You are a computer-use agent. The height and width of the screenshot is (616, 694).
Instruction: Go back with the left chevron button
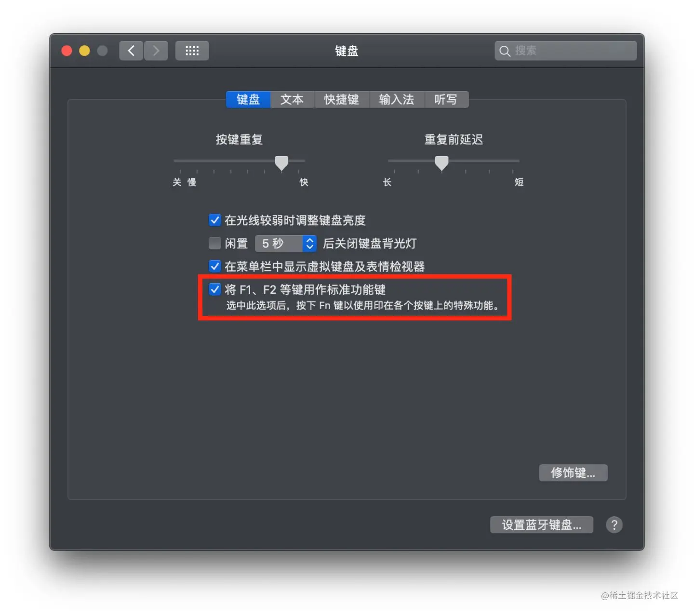pyautogui.click(x=131, y=51)
